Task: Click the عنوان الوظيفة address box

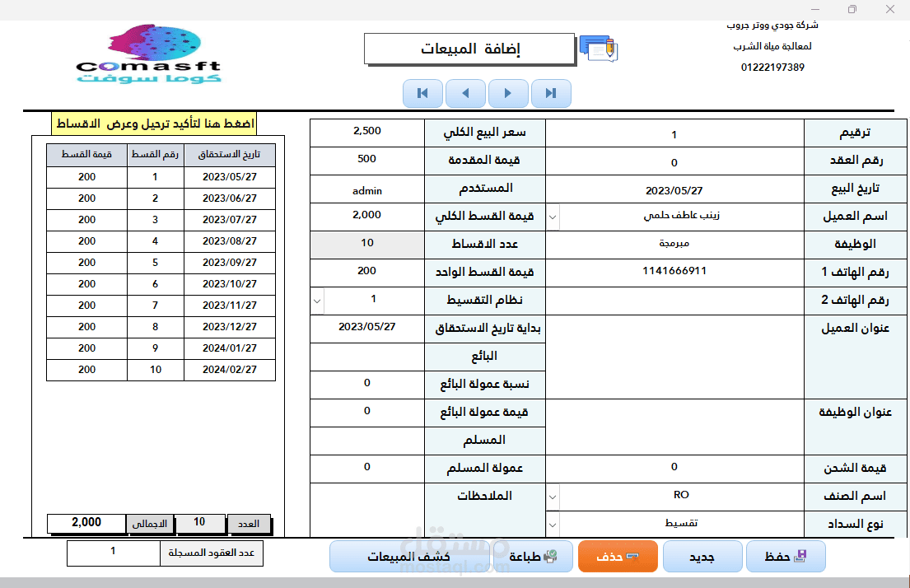Action: pos(674,427)
